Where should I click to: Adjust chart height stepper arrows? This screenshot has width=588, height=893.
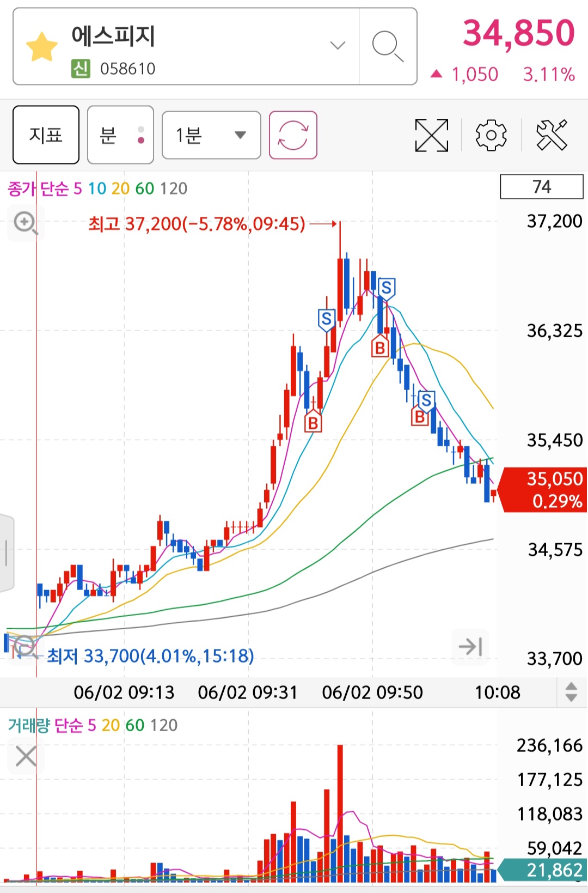[x=571, y=692]
